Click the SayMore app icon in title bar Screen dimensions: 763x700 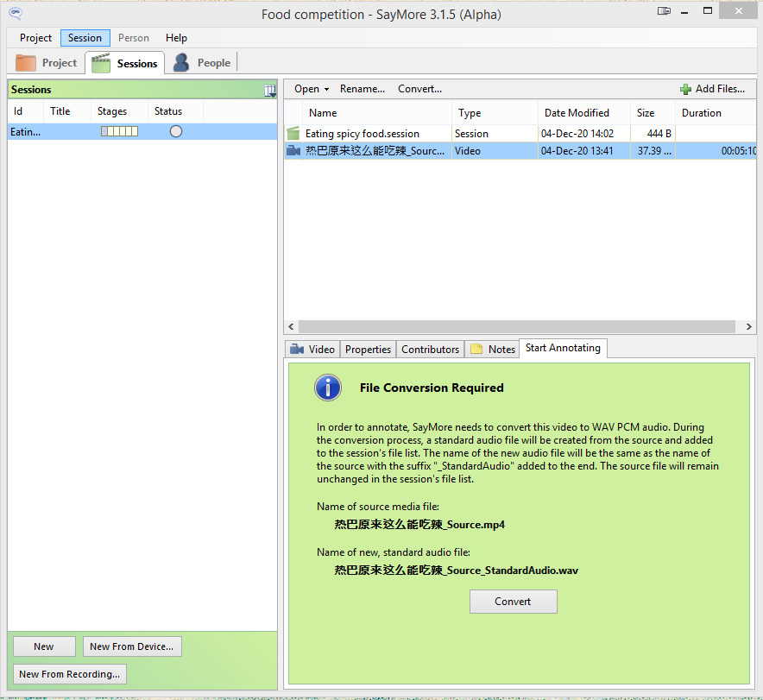point(16,13)
